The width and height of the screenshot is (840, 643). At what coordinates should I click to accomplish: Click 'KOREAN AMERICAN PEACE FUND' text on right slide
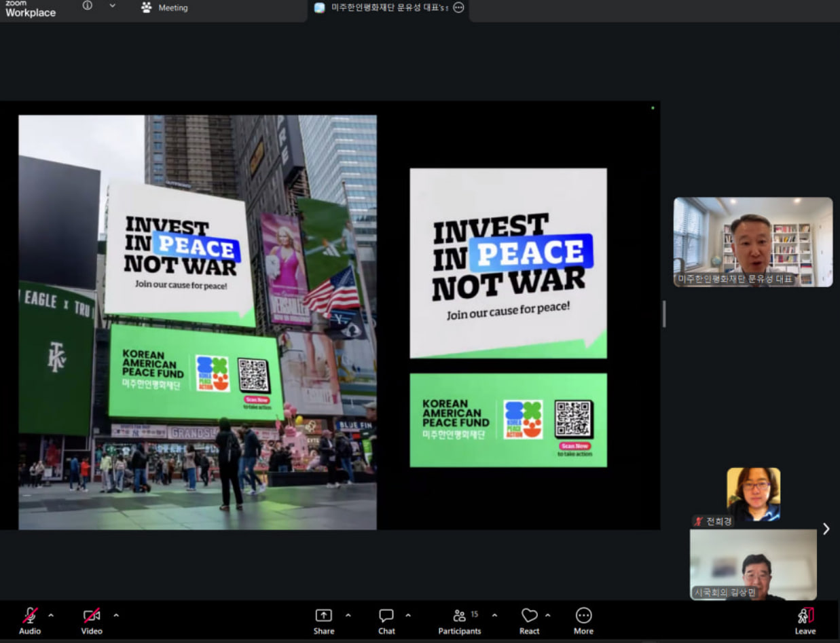click(x=456, y=413)
